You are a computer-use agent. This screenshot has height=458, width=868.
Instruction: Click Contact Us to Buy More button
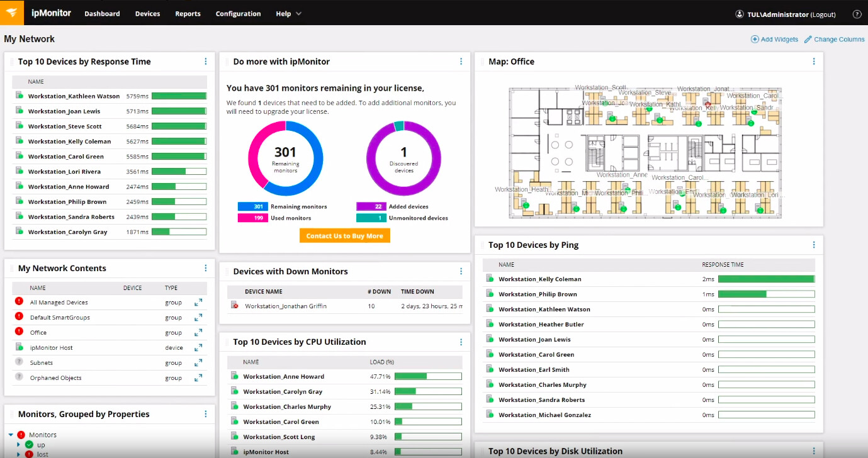[344, 235]
